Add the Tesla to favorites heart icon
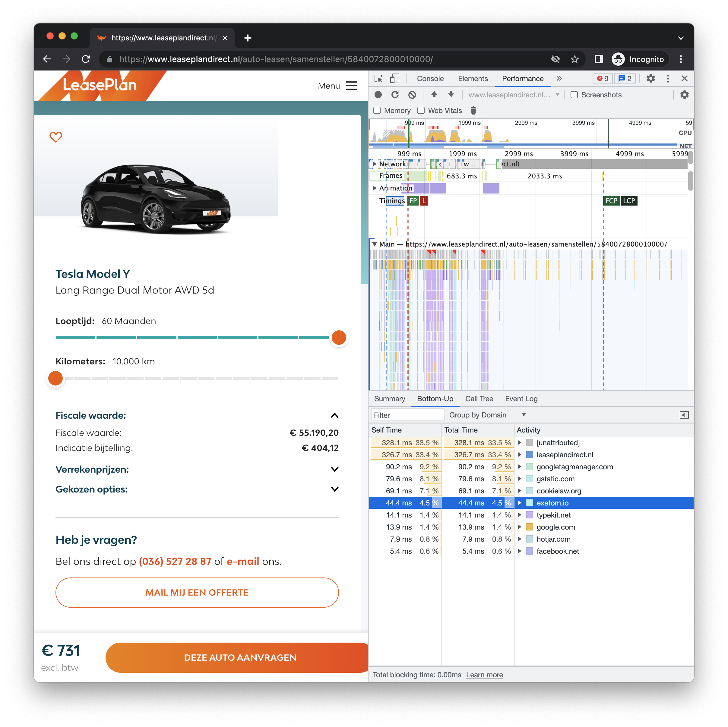Viewport: 728px width, 727px height. click(x=56, y=137)
